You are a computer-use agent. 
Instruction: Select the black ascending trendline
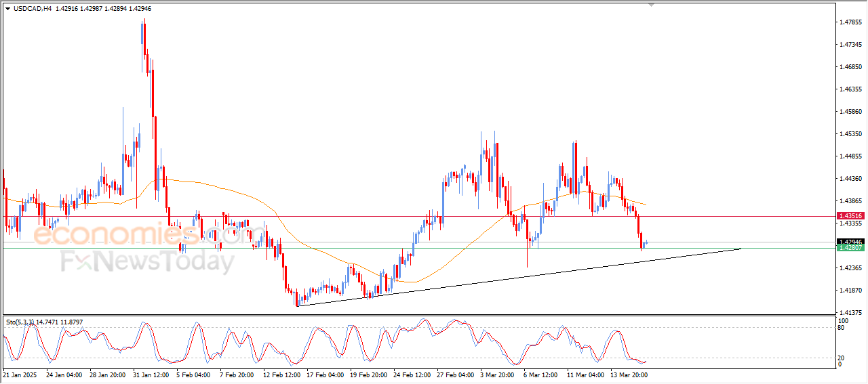tap(519, 278)
